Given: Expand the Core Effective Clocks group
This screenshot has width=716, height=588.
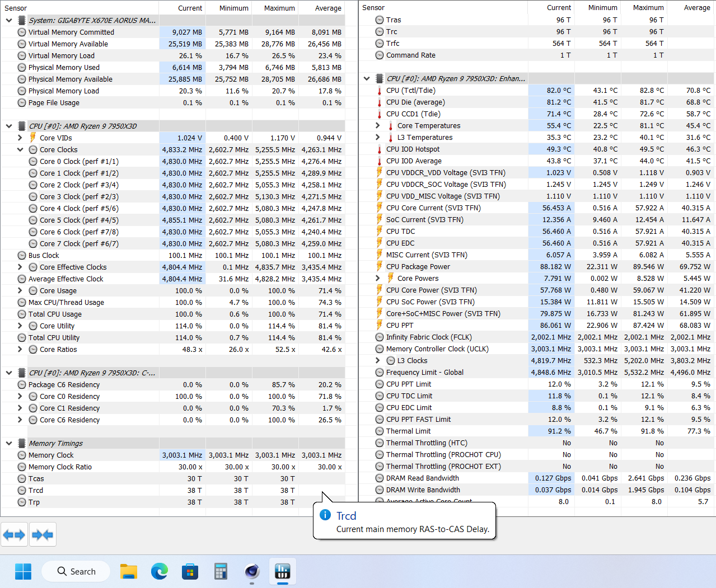Looking at the screenshot, I should 20,267.
